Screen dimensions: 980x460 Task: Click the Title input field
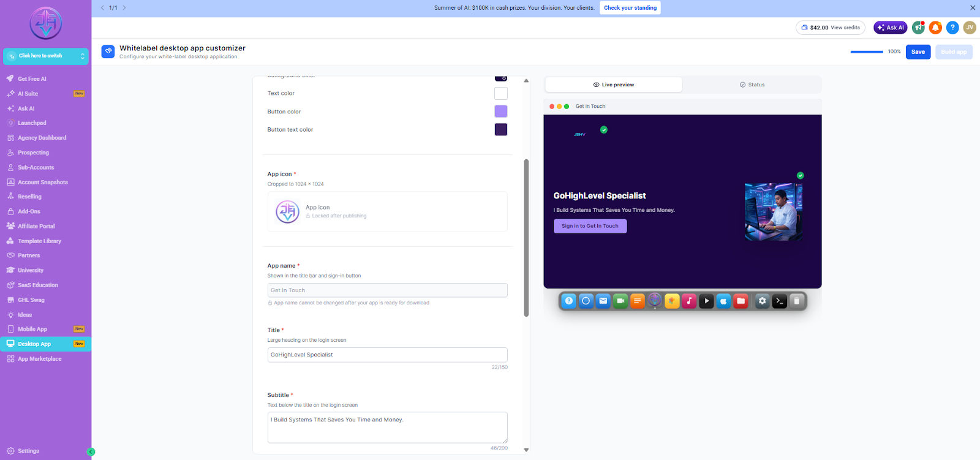click(388, 355)
